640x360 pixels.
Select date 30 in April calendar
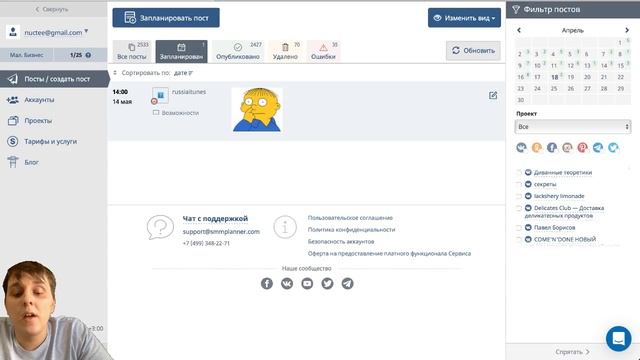pyautogui.click(x=520, y=100)
